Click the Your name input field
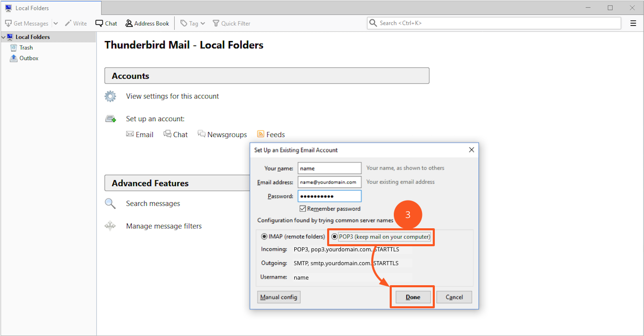This screenshot has height=336, width=644. (330, 168)
